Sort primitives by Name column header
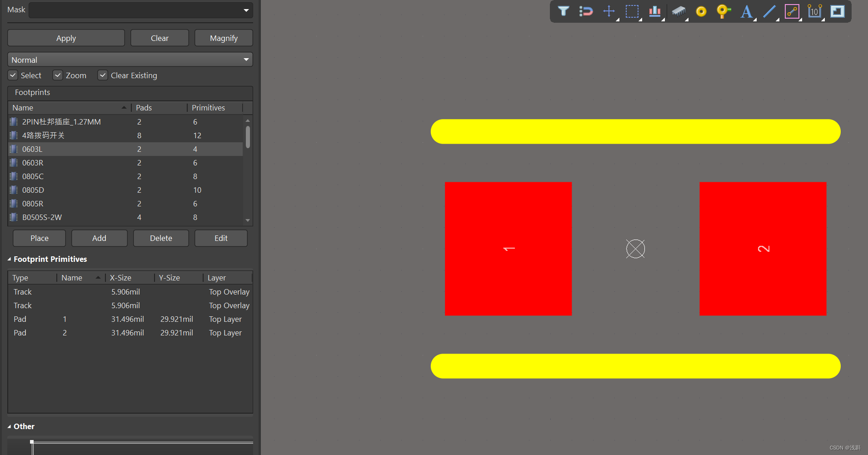 tap(81, 278)
